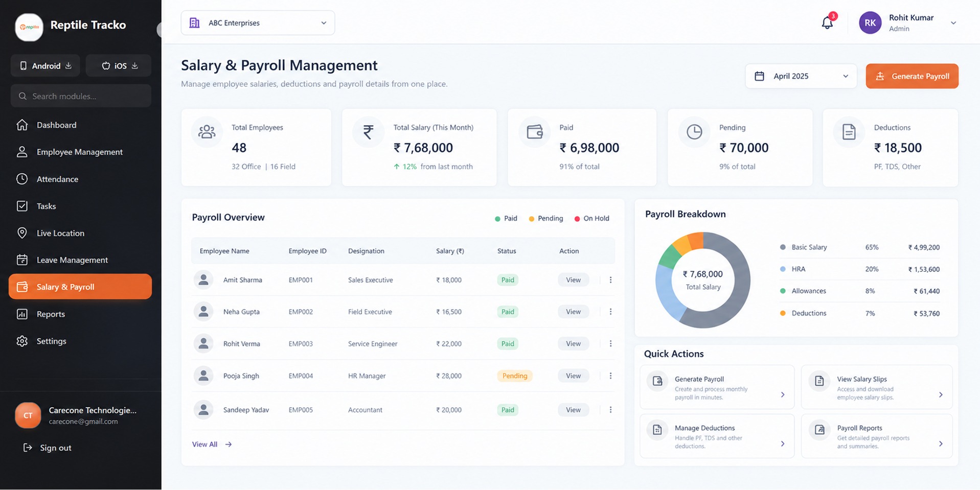Click the green Paid legend dot
Screen dimensions: 980x490
[x=497, y=219]
